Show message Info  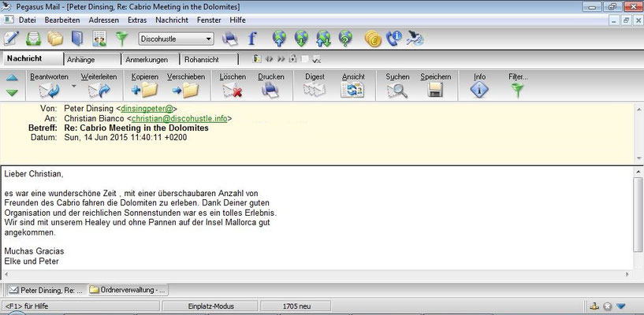(x=479, y=86)
